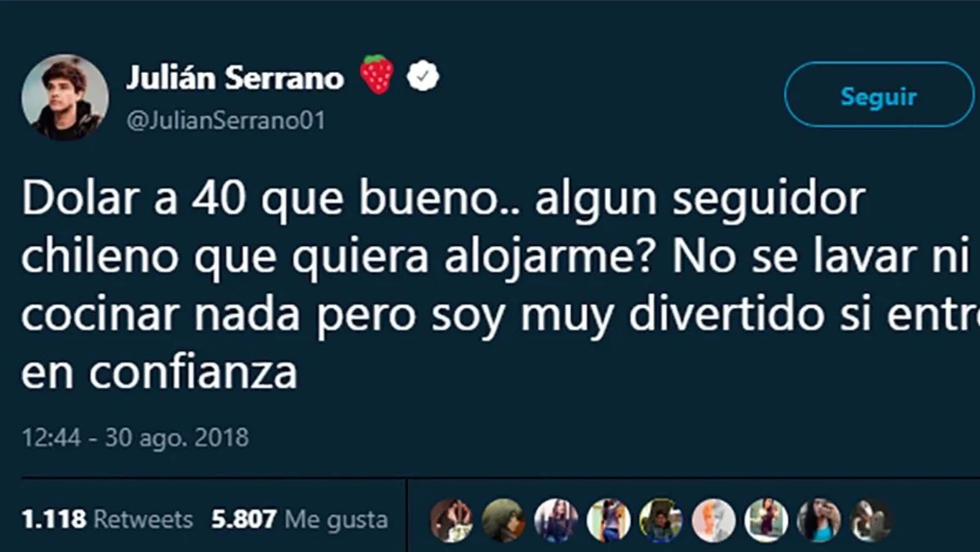View the 1.118 Retweets list
This screenshot has height=552, width=980.
[x=107, y=519]
